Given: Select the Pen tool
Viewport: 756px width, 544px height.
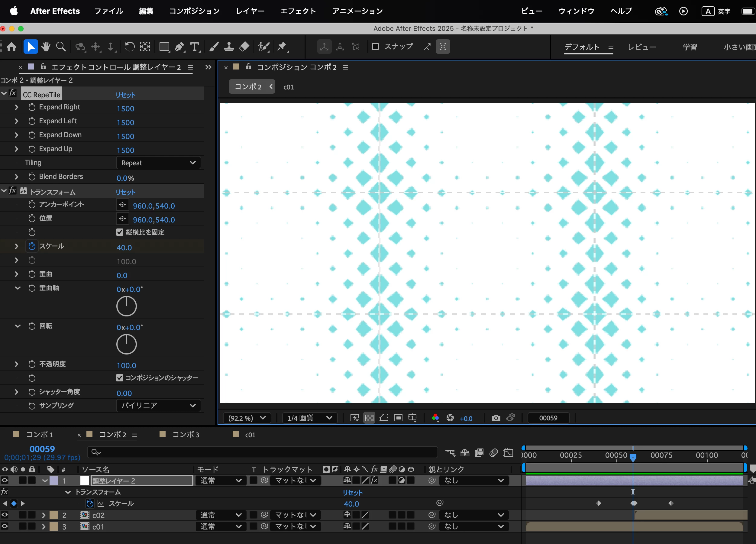Looking at the screenshot, I should [179, 47].
